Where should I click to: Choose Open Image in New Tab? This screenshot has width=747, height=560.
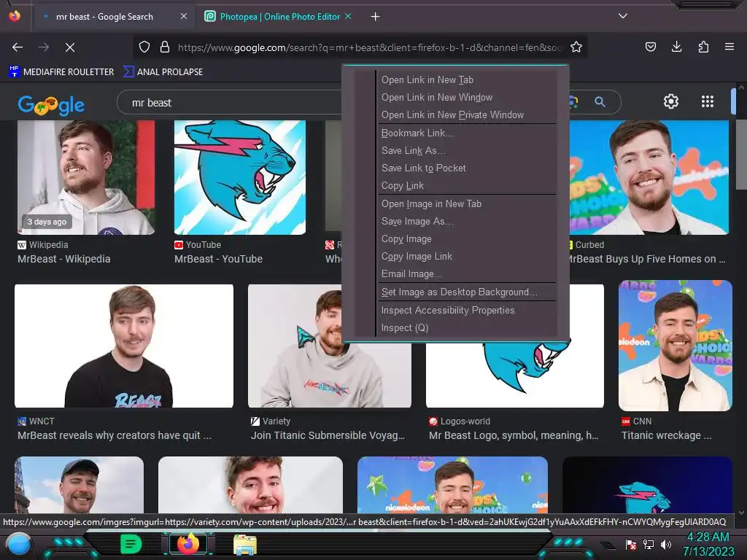(x=431, y=204)
